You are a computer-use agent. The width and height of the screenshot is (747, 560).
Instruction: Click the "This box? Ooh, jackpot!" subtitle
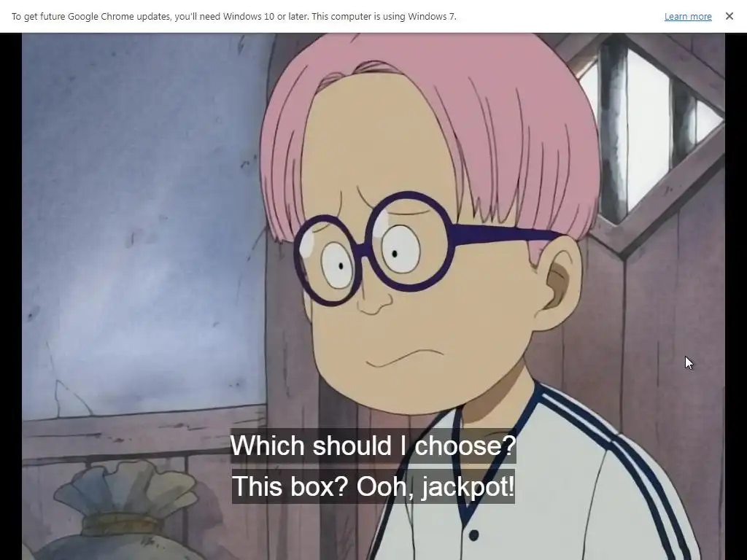pos(373,486)
